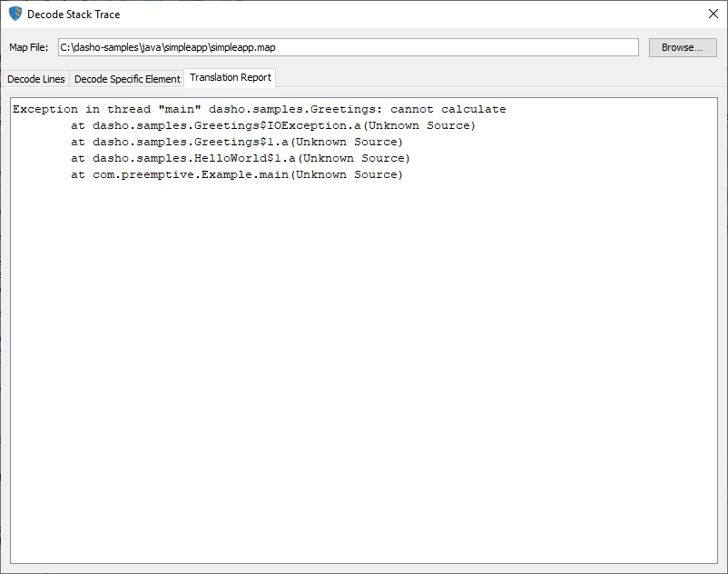Click the DashO shield icon in title bar

(x=15, y=14)
